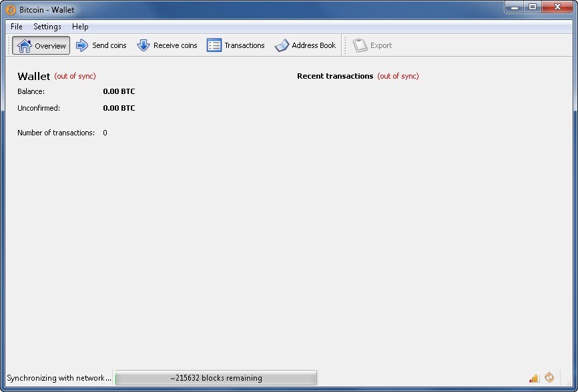Click the Export clipboard button
The height and width of the screenshot is (392, 578).
(x=372, y=45)
